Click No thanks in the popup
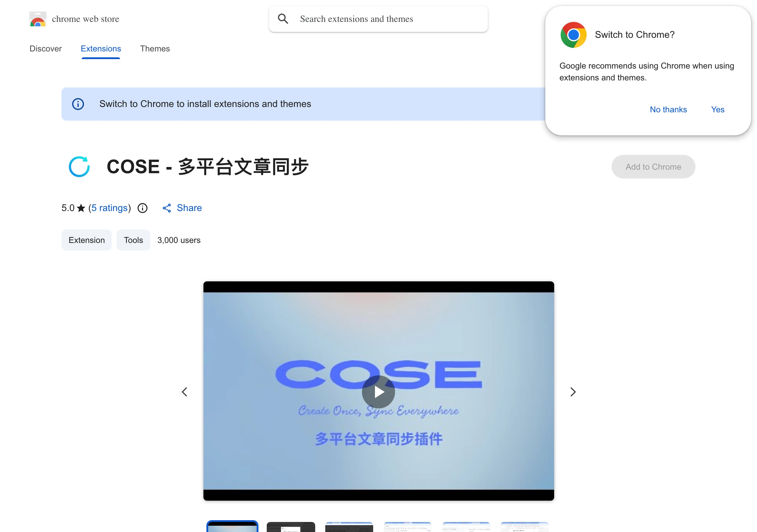Viewport: 757px width, 532px height. tap(668, 109)
